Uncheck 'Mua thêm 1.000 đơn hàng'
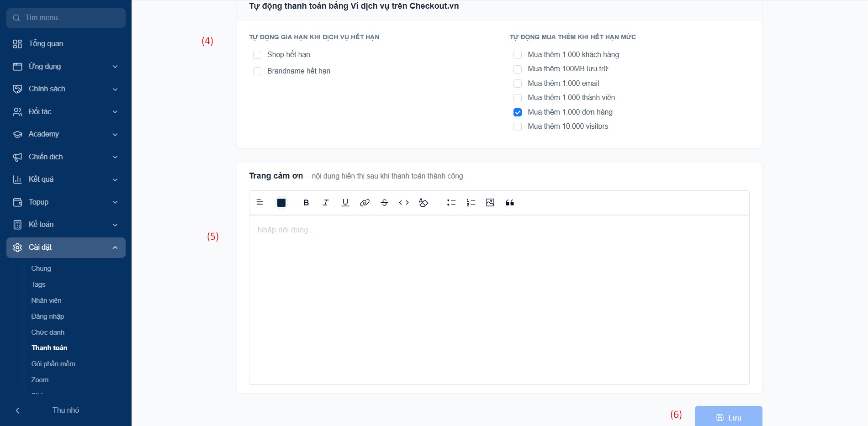Viewport: 868px width, 426px height. [518, 112]
